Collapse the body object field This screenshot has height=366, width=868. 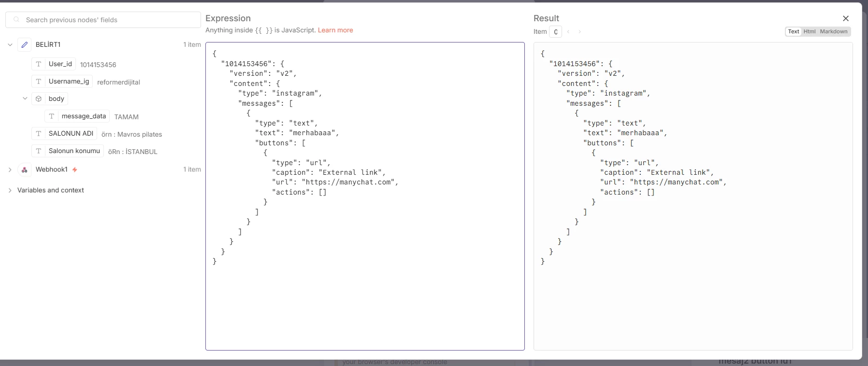pos(25,99)
